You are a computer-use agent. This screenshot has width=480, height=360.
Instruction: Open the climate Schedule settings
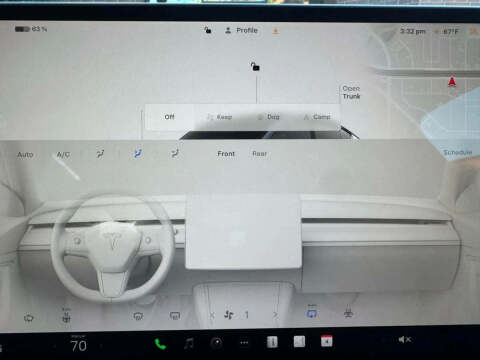pyautogui.click(x=458, y=152)
